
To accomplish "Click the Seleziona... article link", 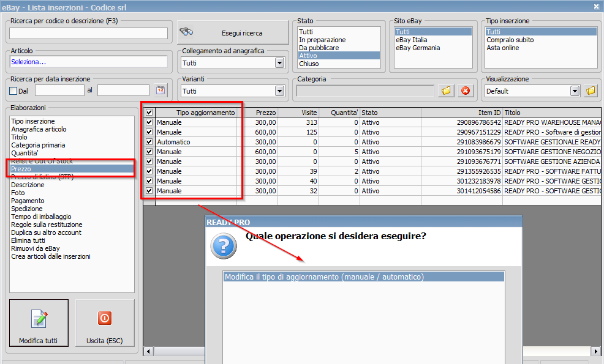I will pos(29,62).
